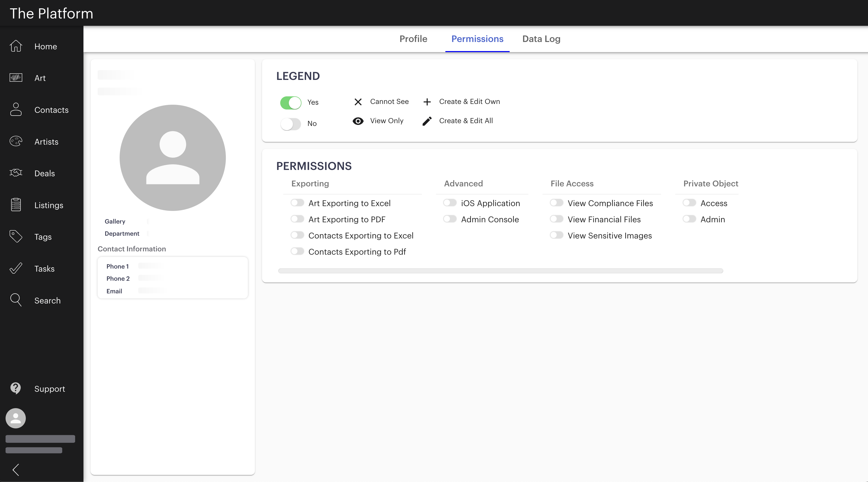This screenshot has height=482, width=868.
Task: Click The Platform title
Action: click(x=52, y=13)
